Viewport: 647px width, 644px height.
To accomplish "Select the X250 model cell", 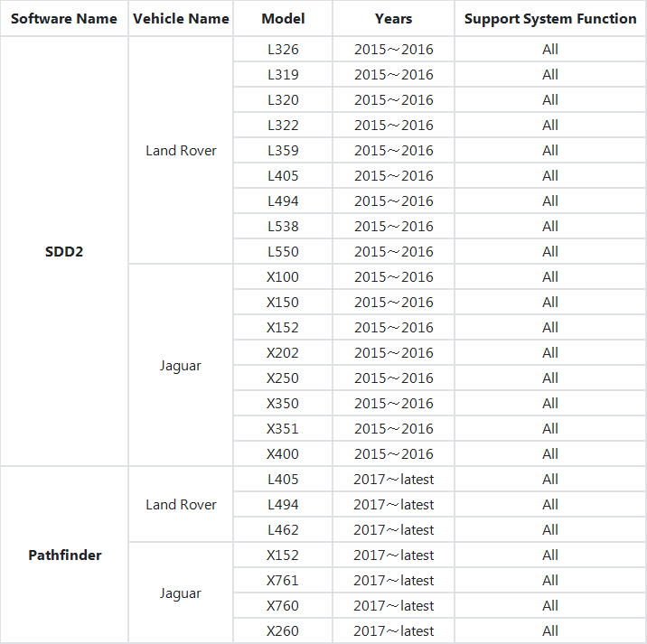I will [283, 378].
